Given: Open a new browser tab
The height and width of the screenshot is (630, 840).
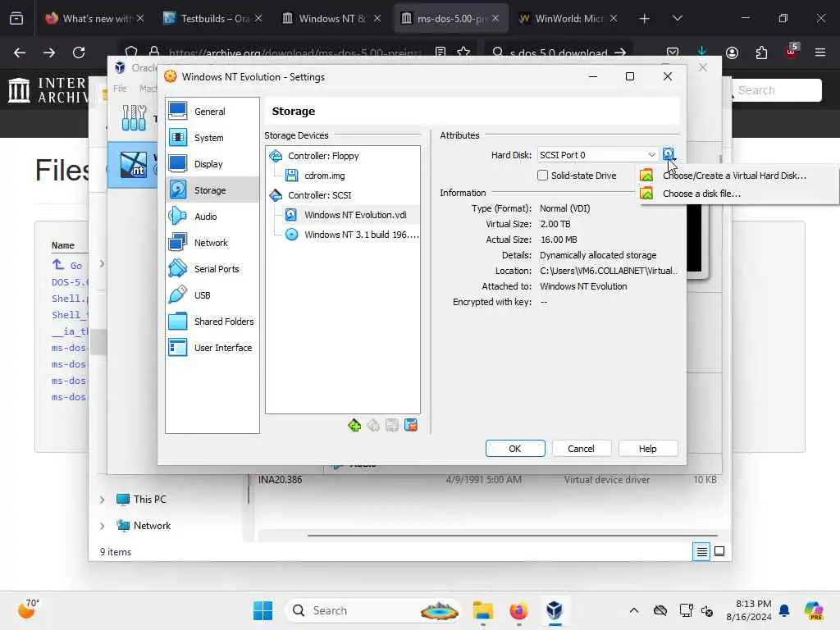Looking at the screenshot, I should click(644, 19).
